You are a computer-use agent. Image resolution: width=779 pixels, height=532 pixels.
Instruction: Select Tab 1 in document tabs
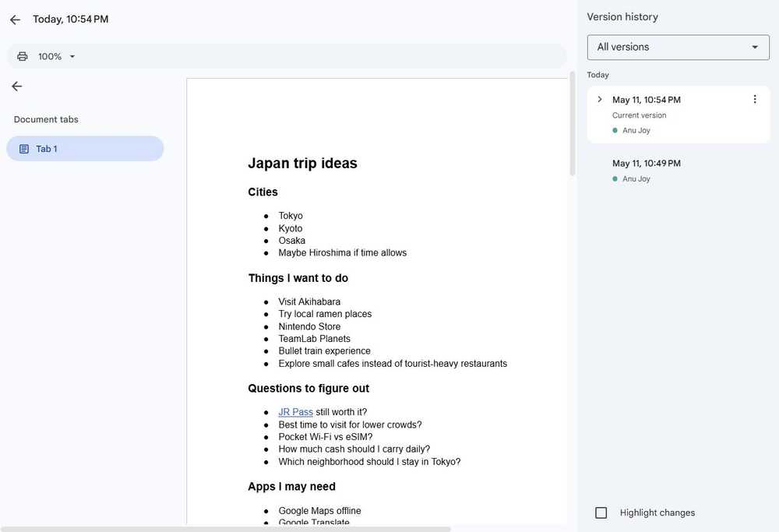coord(85,149)
